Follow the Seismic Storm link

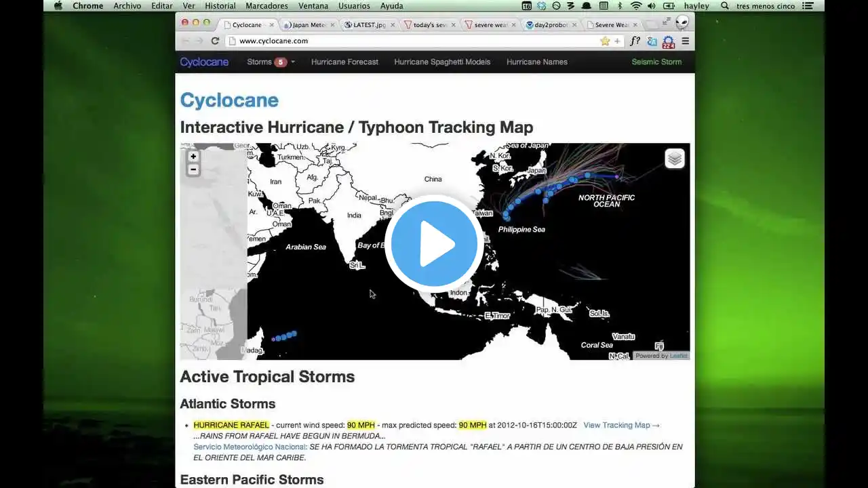[656, 62]
